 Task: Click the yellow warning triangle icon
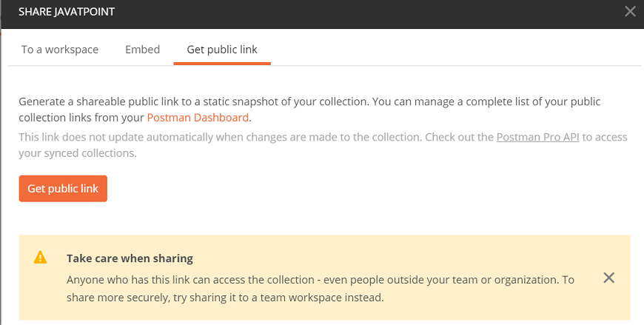(x=40, y=258)
